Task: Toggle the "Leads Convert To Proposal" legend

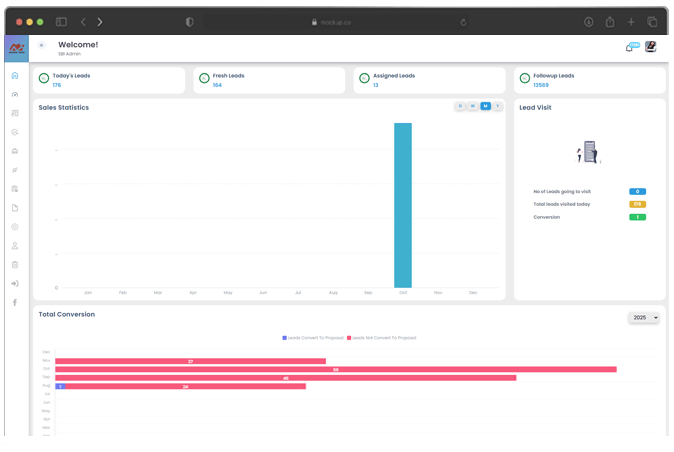Action: coord(314,338)
